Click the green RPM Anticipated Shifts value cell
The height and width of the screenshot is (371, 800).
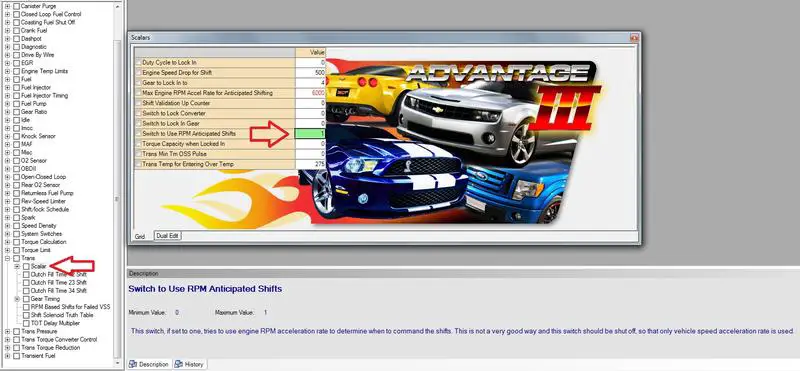(x=310, y=134)
